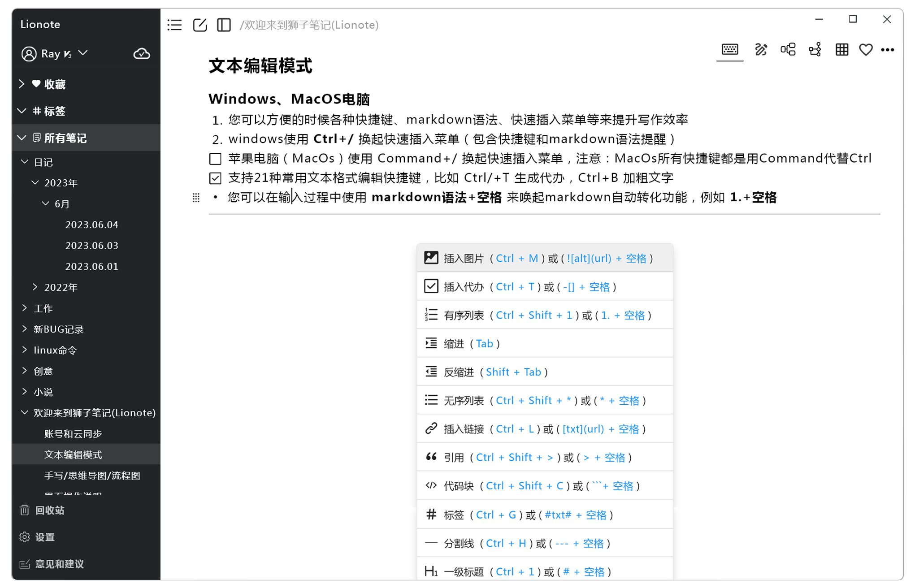
Task: Click the bulleted list icon in the menu
Action: [x=431, y=400]
